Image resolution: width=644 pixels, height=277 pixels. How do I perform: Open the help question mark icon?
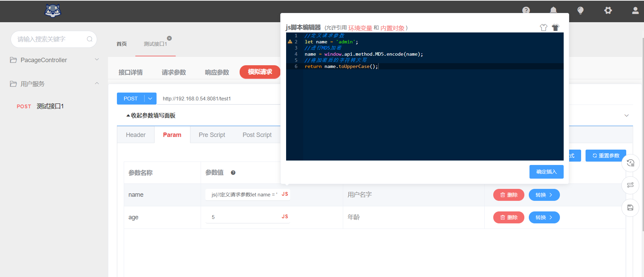click(x=526, y=10)
